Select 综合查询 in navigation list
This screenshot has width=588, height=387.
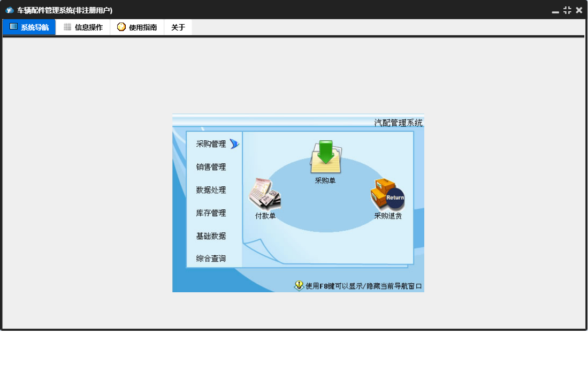(x=211, y=259)
